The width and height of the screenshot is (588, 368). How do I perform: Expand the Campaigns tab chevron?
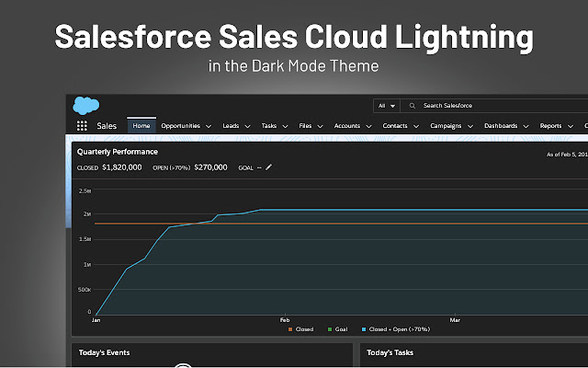pyautogui.click(x=470, y=126)
